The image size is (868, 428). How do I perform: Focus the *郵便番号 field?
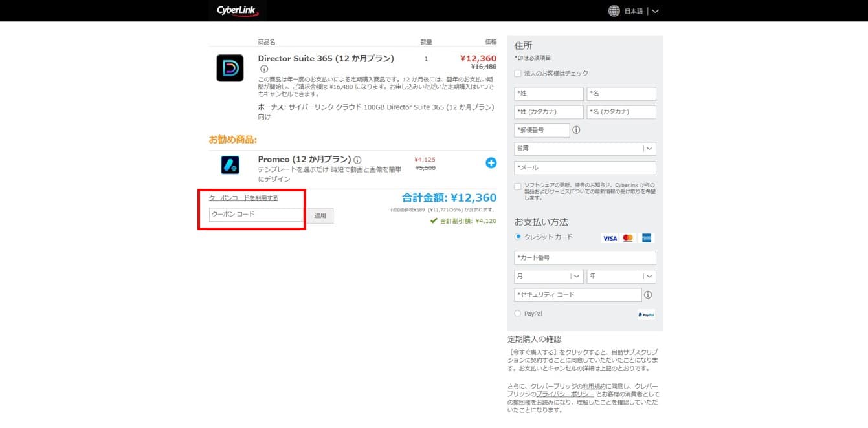[x=542, y=130]
